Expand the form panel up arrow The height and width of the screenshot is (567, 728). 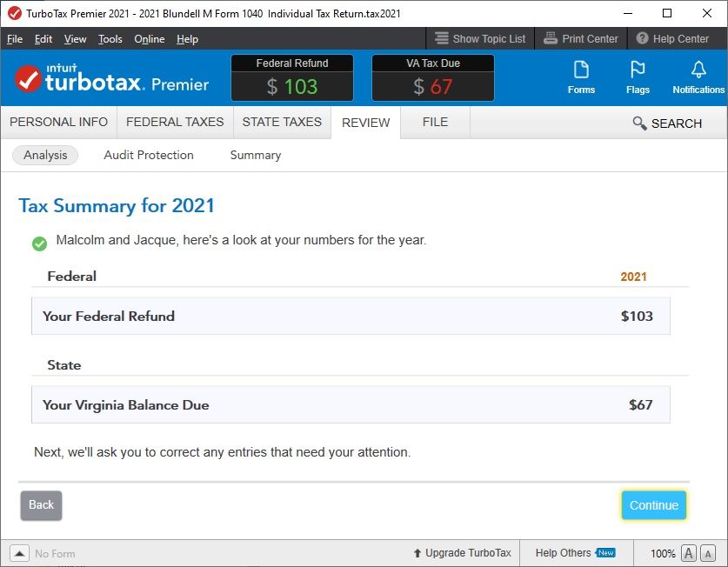click(19, 553)
